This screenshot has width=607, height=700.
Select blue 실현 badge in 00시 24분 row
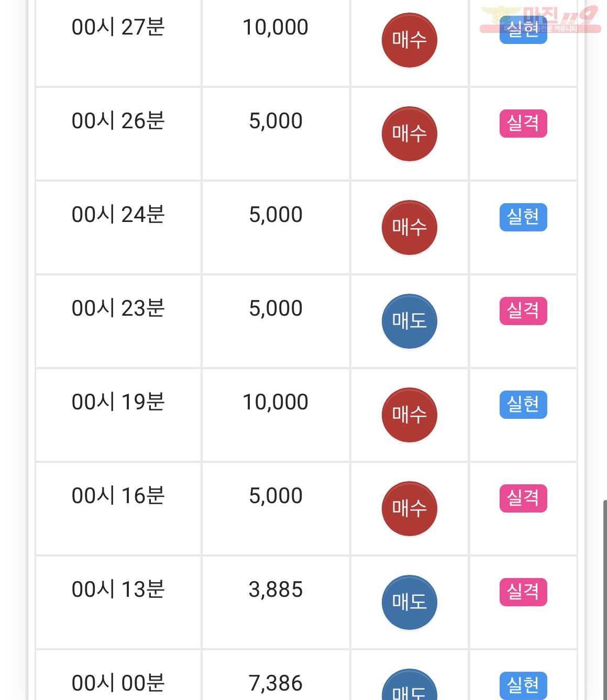point(523,217)
